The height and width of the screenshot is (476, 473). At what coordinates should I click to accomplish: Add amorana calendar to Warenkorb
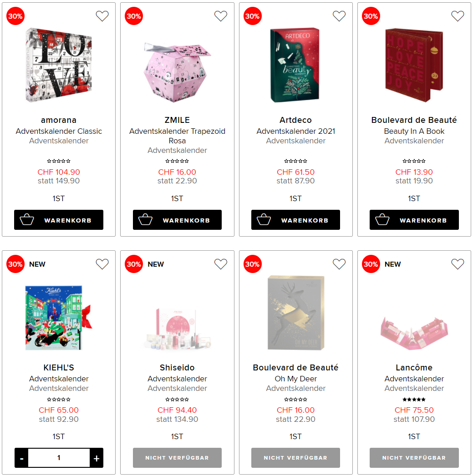point(59,220)
